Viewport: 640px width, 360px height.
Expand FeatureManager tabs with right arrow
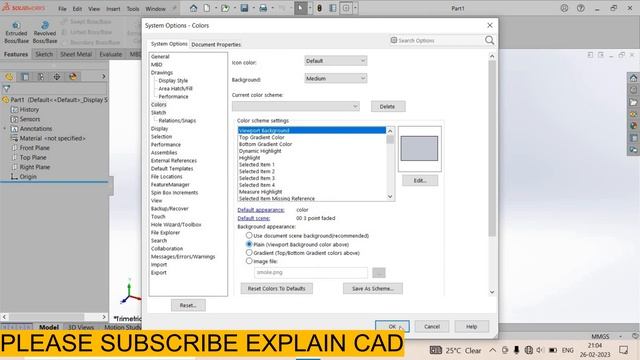[103, 77]
